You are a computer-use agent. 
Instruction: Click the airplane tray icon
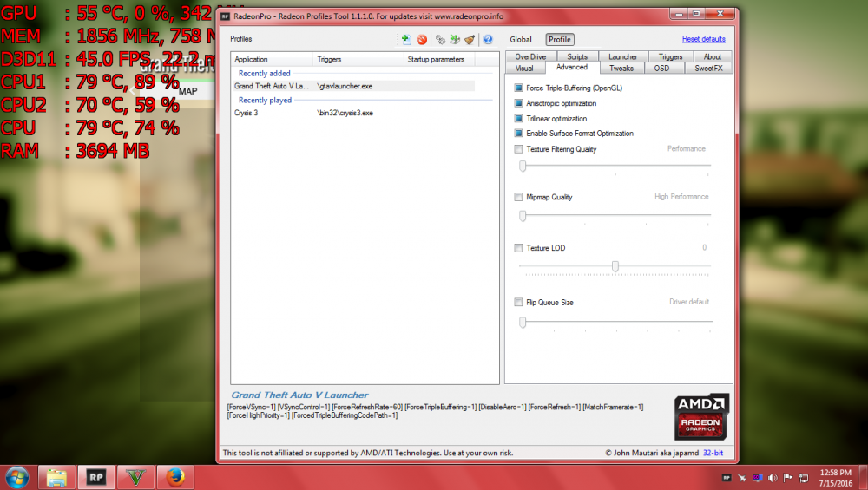click(742, 478)
